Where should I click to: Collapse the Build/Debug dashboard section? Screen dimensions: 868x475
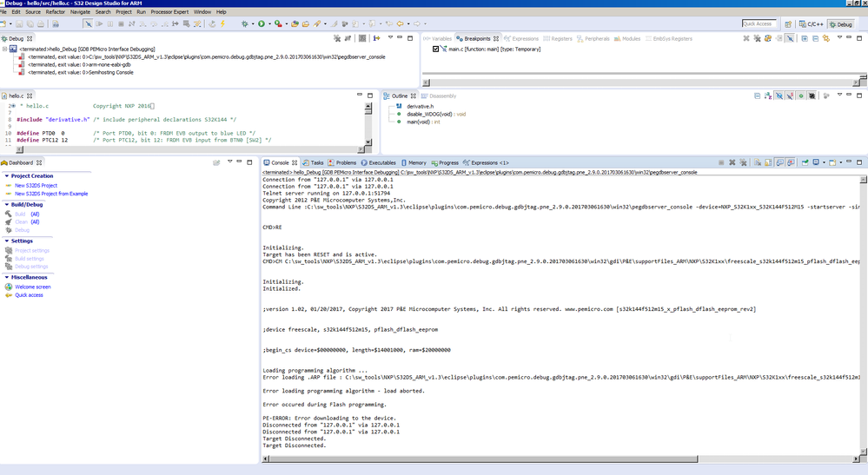[7, 205]
